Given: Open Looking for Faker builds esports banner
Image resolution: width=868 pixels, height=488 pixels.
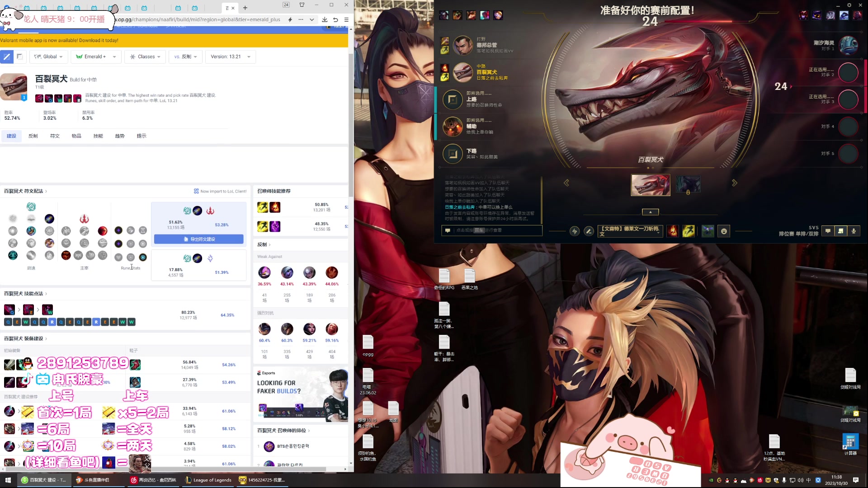Looking at the screenshot, I should (301, 394).
